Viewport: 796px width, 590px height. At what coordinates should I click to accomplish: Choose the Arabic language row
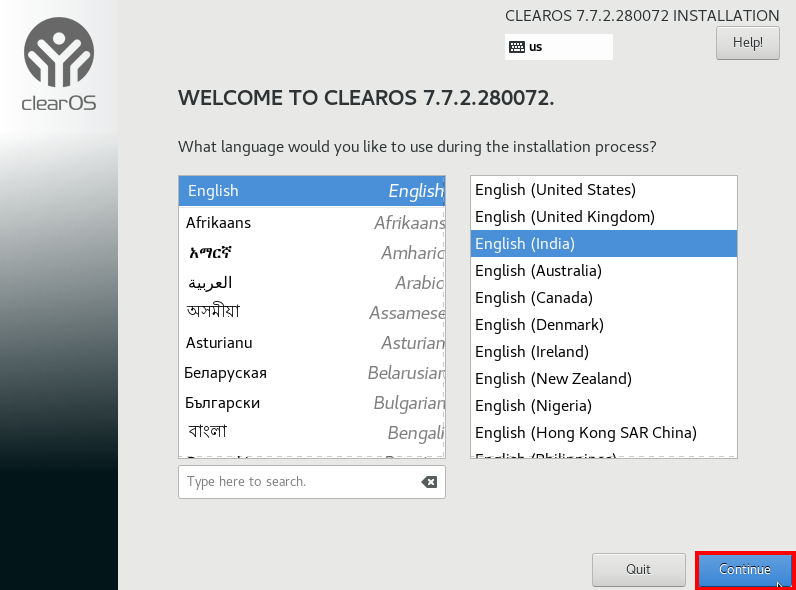[312, 282]
